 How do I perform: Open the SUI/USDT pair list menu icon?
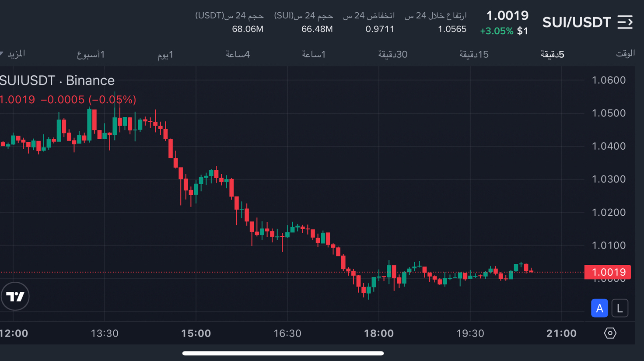tap(625, 22)
